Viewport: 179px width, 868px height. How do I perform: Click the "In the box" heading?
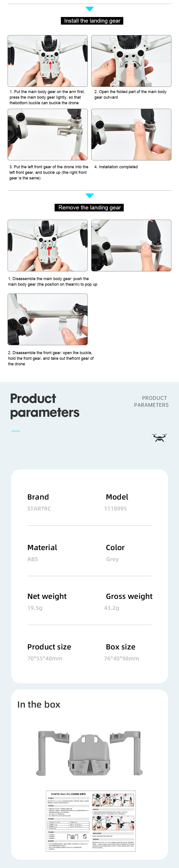pos(39,704)
